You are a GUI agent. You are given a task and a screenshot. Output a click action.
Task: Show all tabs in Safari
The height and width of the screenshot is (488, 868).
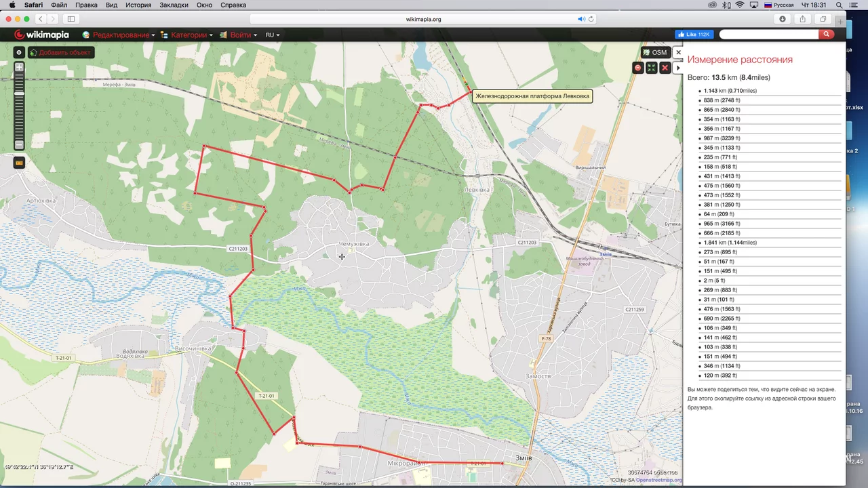tap(823, 19)
